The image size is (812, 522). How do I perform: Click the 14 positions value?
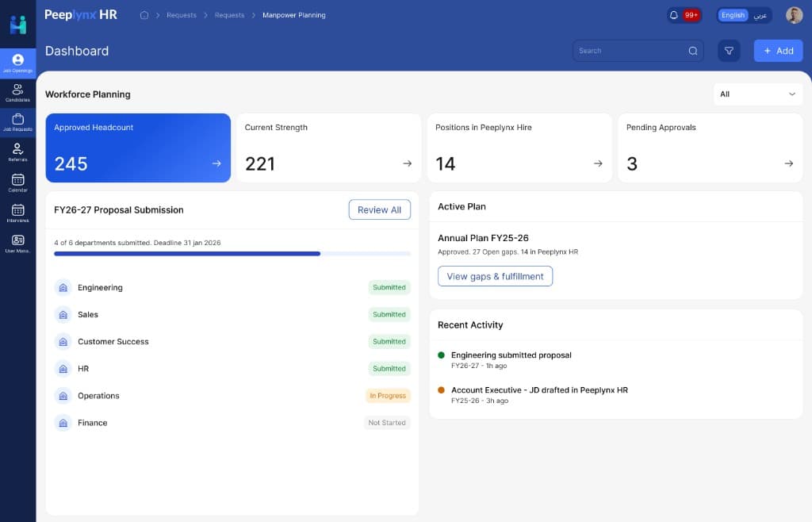point(446,163)
